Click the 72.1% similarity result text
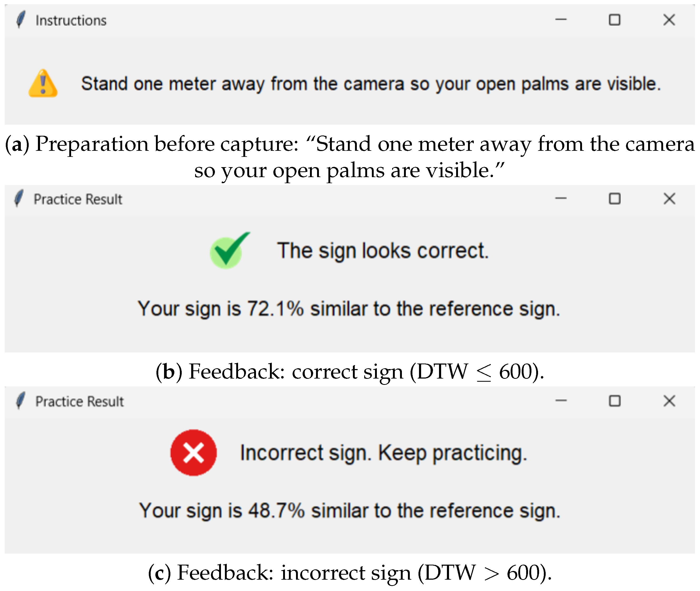This screenshot has width=700, height=591. tap(349, 309)
